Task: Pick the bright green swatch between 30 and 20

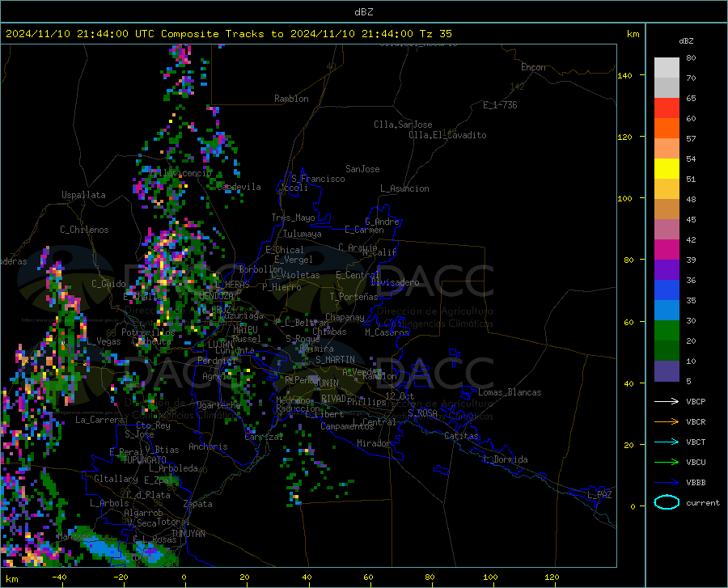Action: pyautogui.click(x=667, y=331)
